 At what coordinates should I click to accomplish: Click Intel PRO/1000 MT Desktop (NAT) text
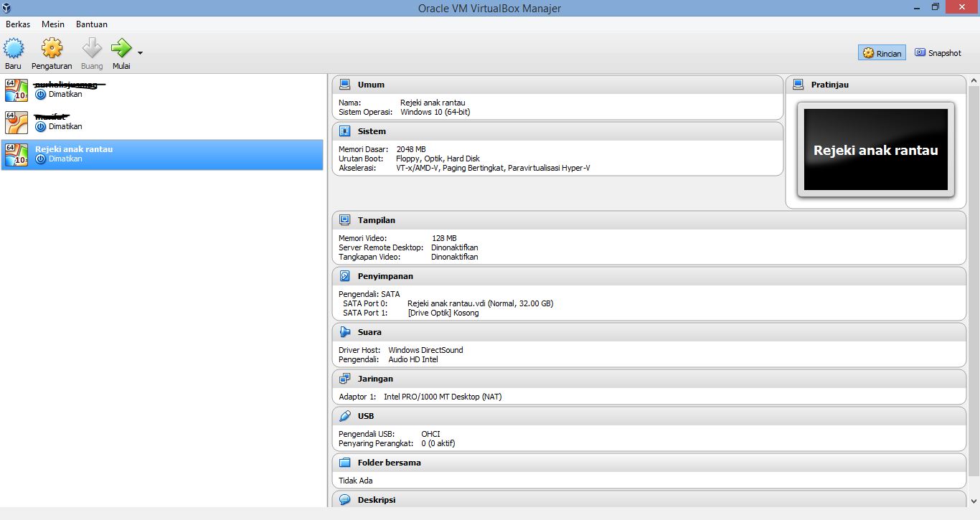click(443, 397)
